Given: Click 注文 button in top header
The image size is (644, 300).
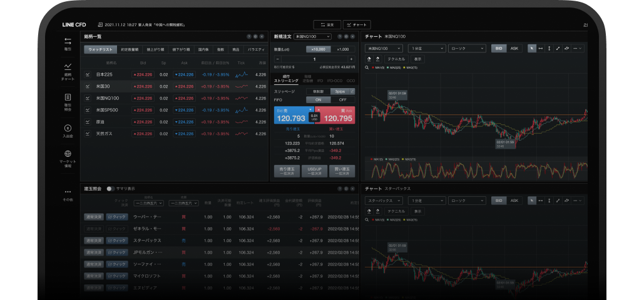Looking at the screenshot, I should pyautogui.click(x=327, y=24).
